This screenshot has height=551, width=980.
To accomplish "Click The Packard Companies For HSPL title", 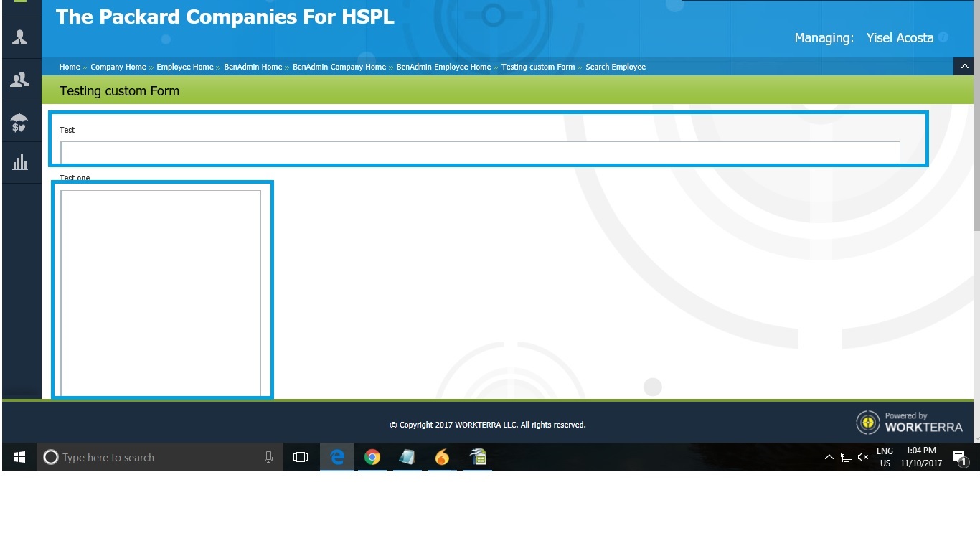I will pyautogui.click(x=225, y=17).
